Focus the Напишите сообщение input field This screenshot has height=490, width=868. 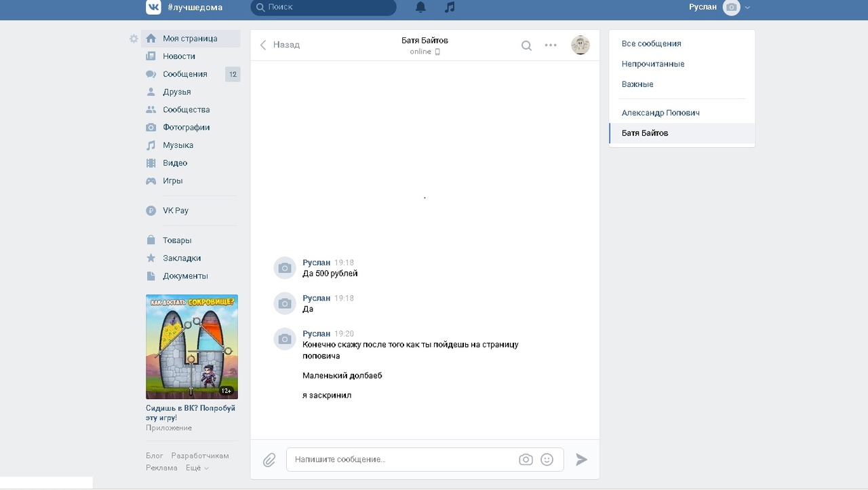tap(400, 459)
